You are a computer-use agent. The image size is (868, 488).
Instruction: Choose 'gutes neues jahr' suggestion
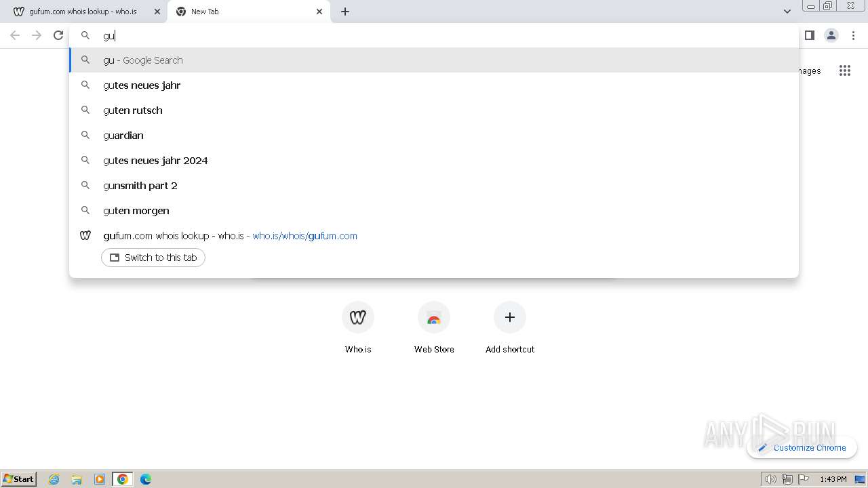coord(434,85)
